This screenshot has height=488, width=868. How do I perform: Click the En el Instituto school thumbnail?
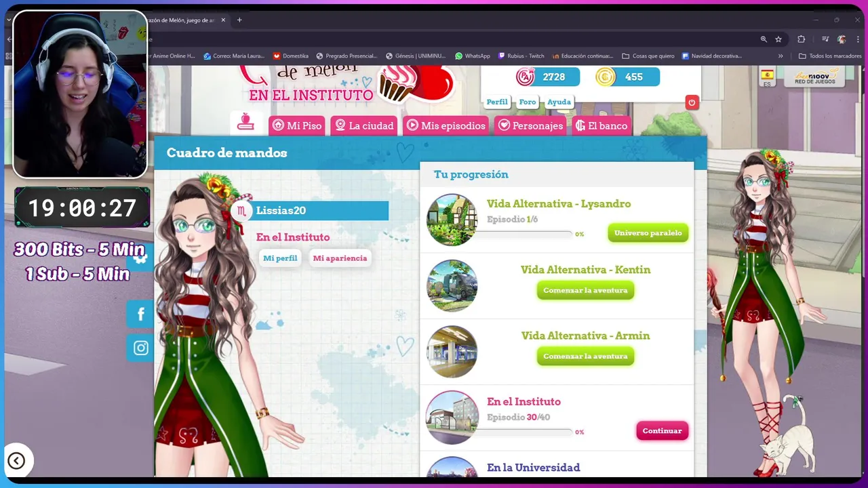[452, 418]
